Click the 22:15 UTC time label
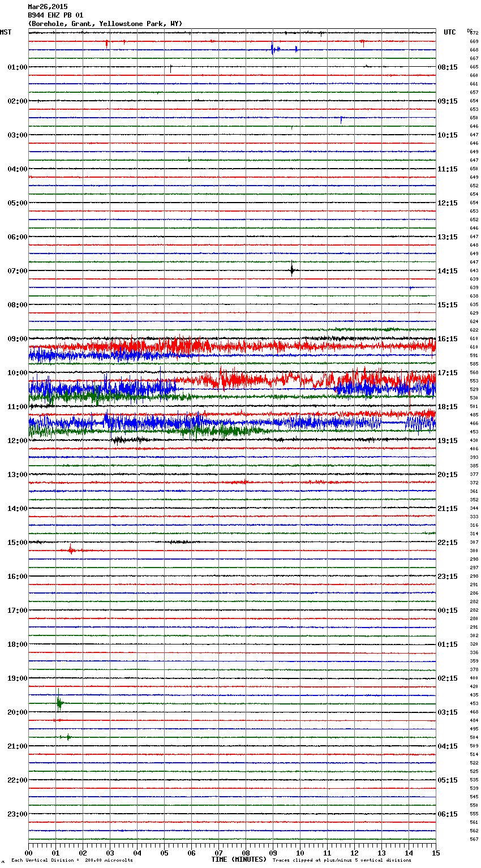Image resolution: width=481 pixels, height=868 pixels. [448, 543]
